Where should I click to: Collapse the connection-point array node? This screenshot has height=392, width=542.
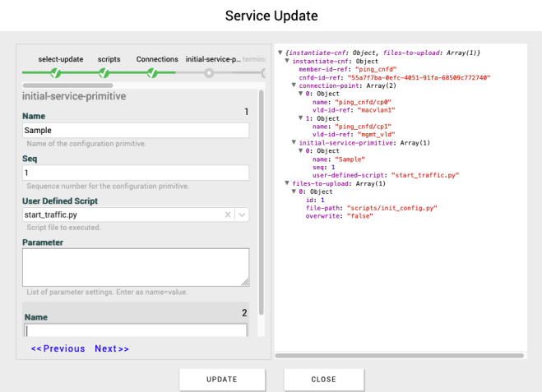(294, 85)
